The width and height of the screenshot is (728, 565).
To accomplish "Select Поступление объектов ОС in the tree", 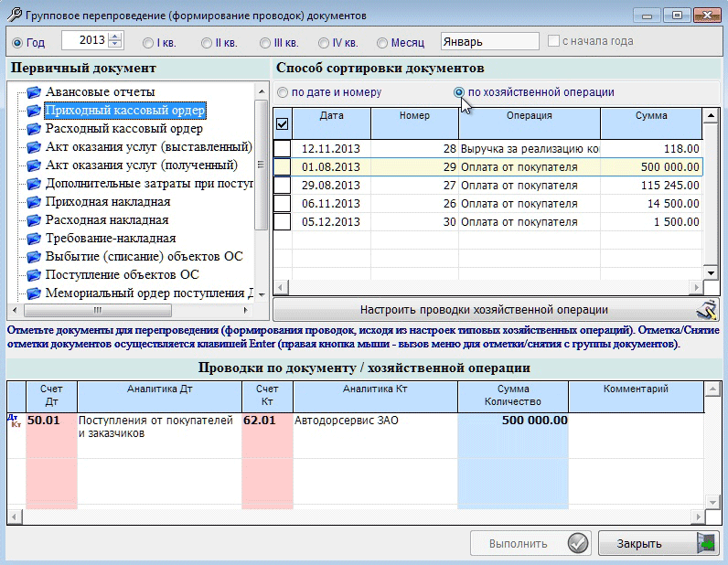I will pyautogui.click(x=123, y=275).
